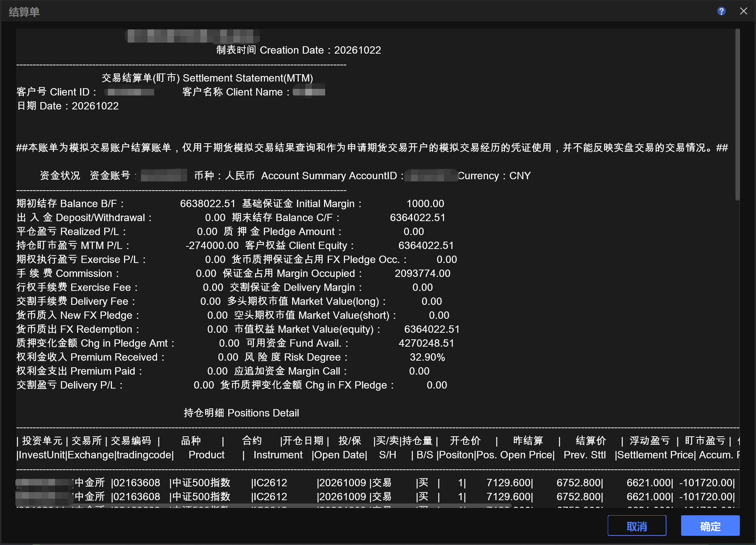Click the Balance B/F value 6638022.51

point(207,203)
